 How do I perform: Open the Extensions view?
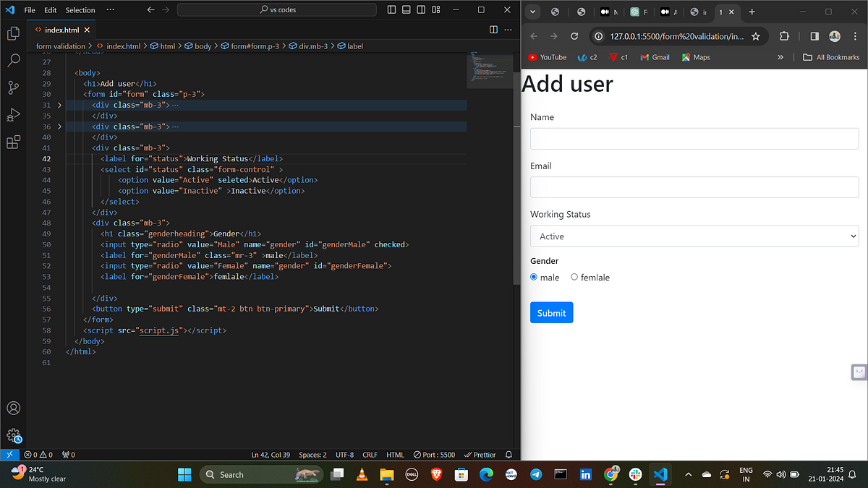[x=13, y=142]
